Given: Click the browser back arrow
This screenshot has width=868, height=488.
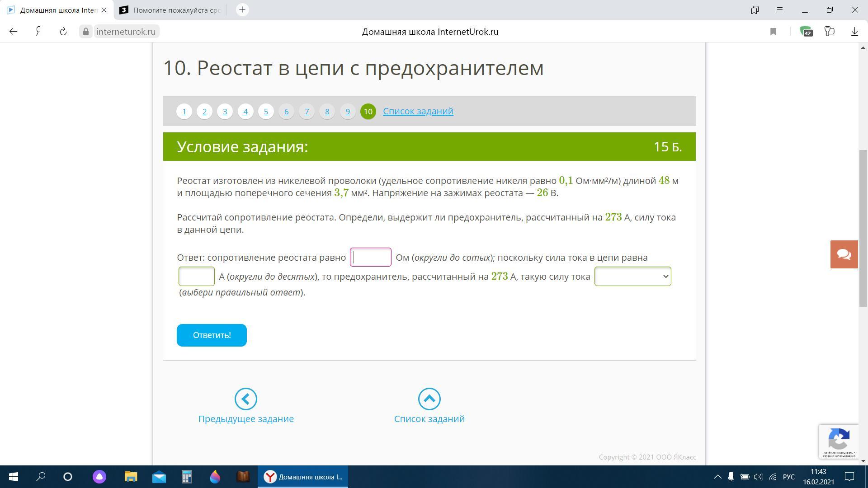Looking at the screenshot, I should [13, 32].
